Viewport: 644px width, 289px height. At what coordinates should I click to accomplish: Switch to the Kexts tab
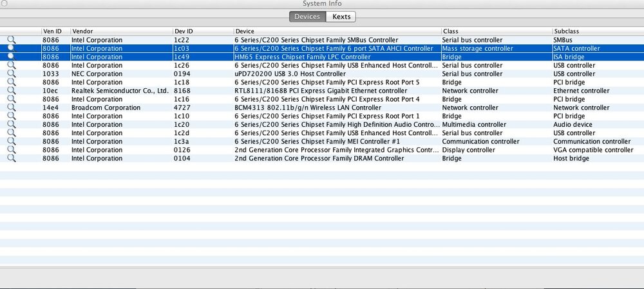pos(341,17)
